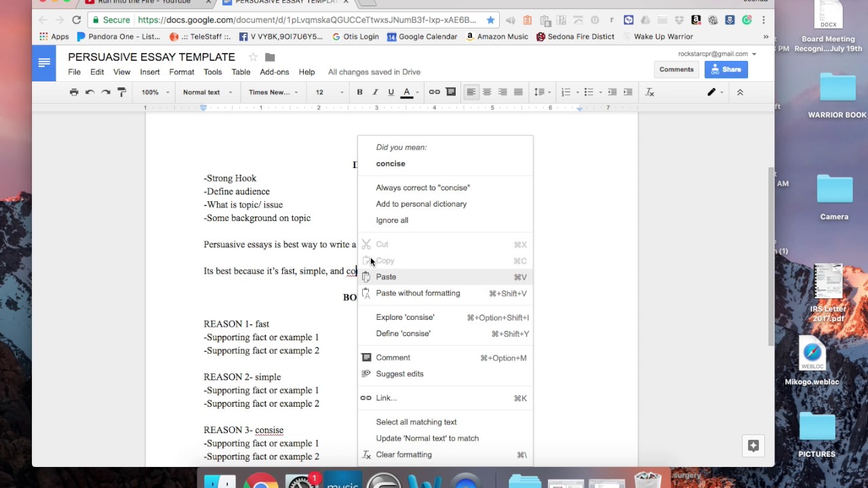
Task: Open editing mode pencil dropdown
Action: tap(715, 92)
